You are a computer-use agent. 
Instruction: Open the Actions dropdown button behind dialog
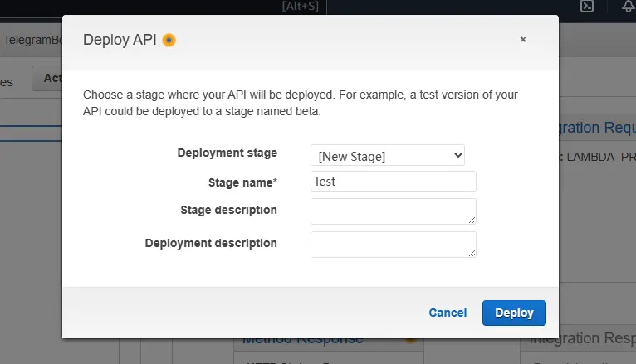tap(48, 79)
